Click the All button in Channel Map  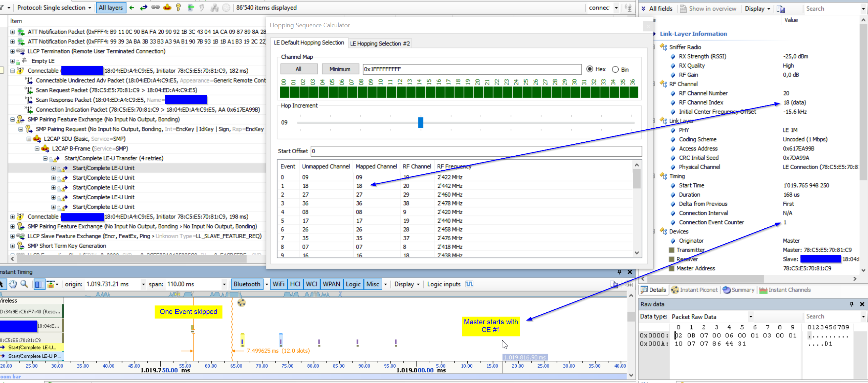299,69
